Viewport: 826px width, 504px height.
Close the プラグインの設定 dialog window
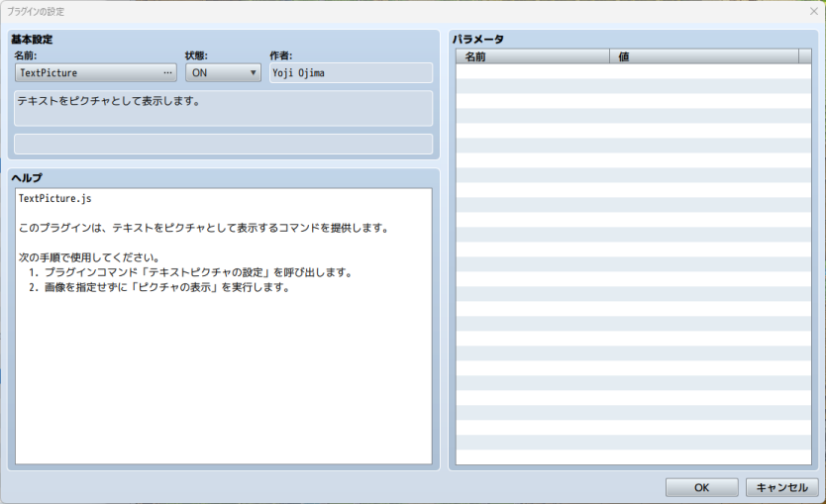pyautogui.click(x=813, y=11)
